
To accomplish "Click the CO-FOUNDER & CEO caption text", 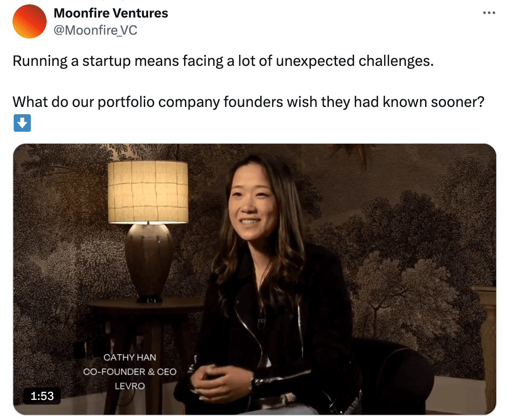I will [130, 372].
